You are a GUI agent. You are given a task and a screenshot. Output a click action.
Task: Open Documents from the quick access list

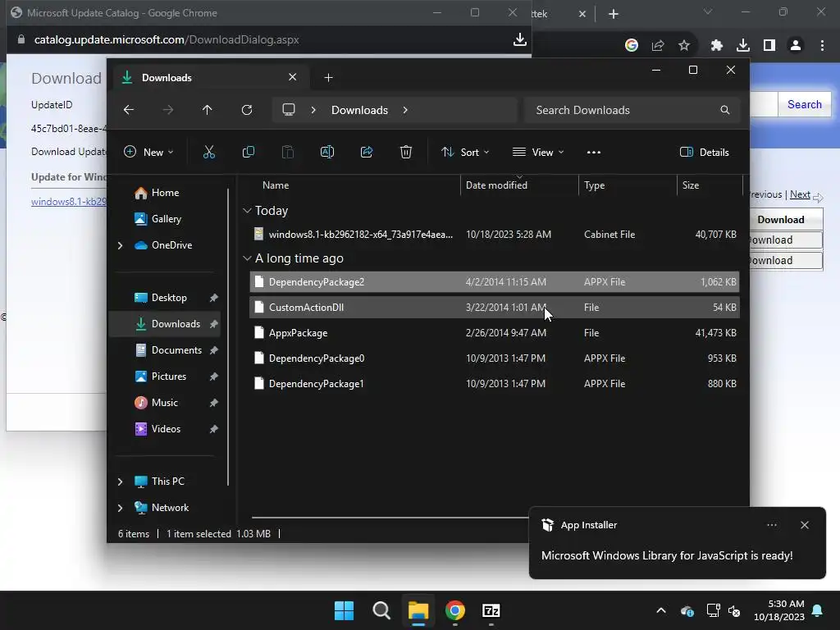coord(177,349)
